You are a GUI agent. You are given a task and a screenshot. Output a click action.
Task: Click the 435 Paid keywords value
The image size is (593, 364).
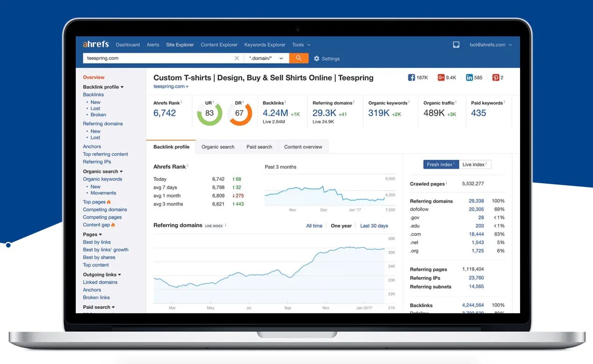(478, 113)
